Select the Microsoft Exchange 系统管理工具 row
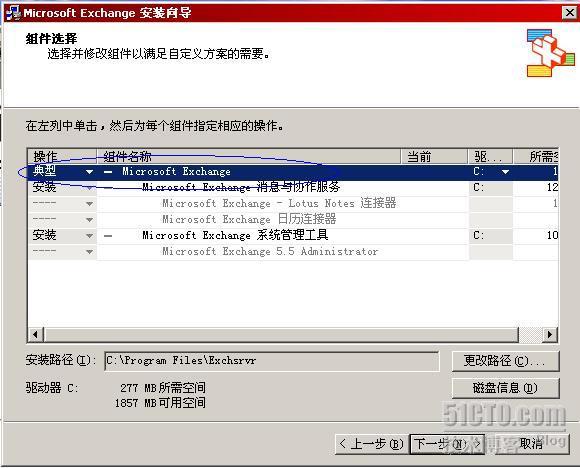 tap(293, 236)
